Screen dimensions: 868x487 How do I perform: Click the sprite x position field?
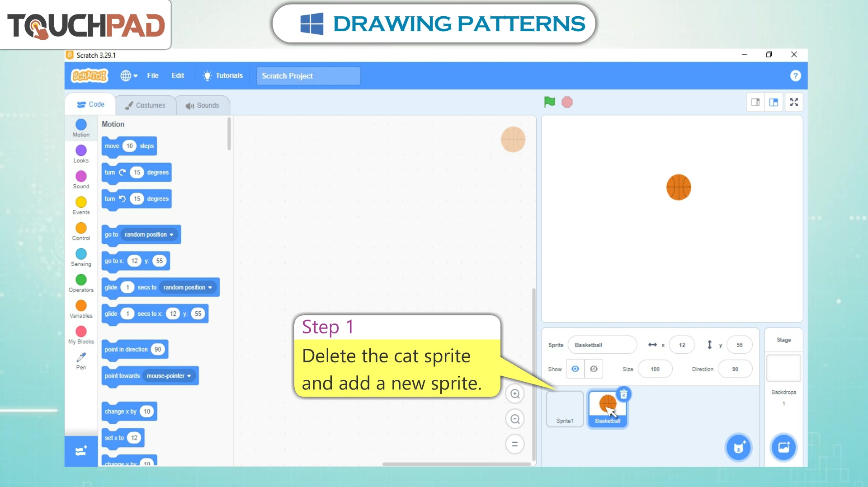[x=682, y=345]
